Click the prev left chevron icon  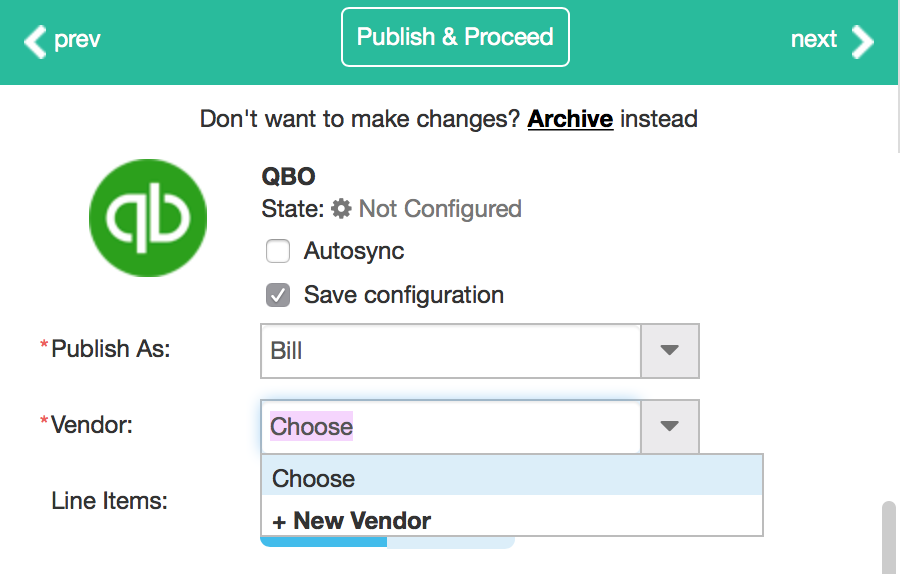pos(35,41)
